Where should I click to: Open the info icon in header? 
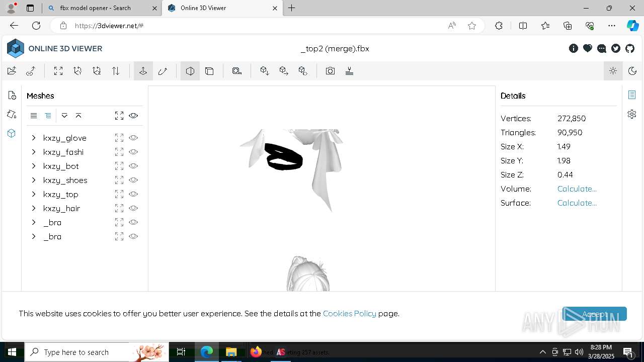click(574, 48)
